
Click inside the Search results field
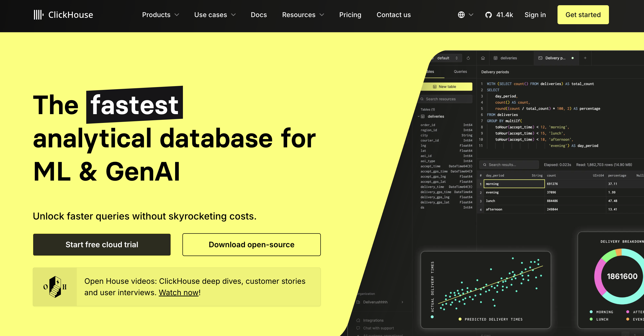(x=509, y=164)
